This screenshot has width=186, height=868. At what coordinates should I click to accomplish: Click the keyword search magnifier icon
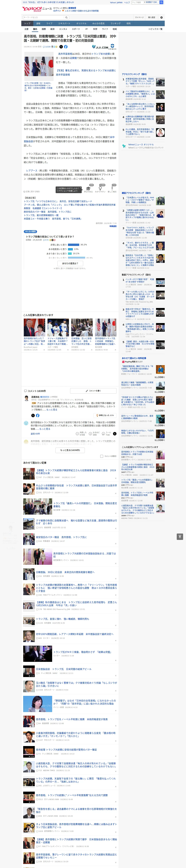point(66,17)
